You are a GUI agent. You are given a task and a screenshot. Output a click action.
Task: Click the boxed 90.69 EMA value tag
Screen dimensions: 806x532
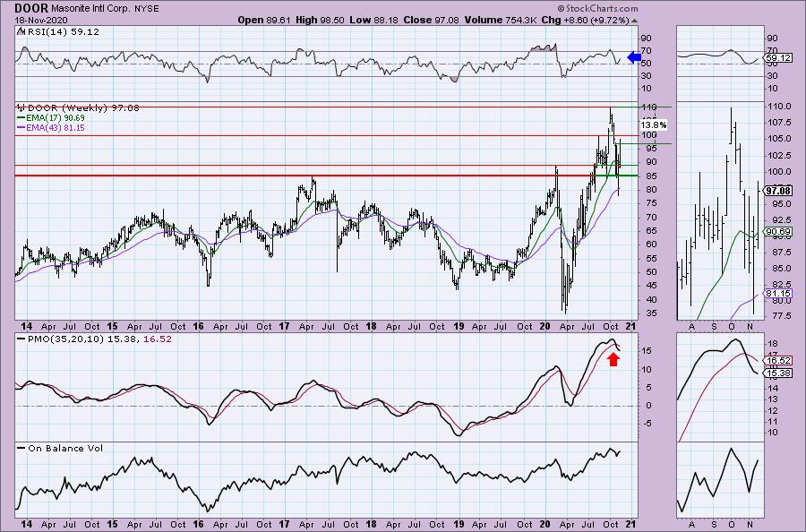coord(777,232)
